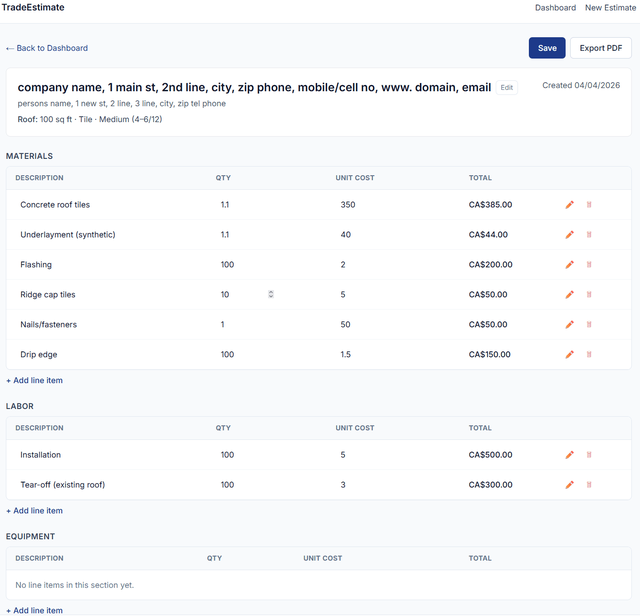Edit the Tear-off (existing roof) row
The width and height of the screenshot is (640, 616).
(x=569, y=485)
